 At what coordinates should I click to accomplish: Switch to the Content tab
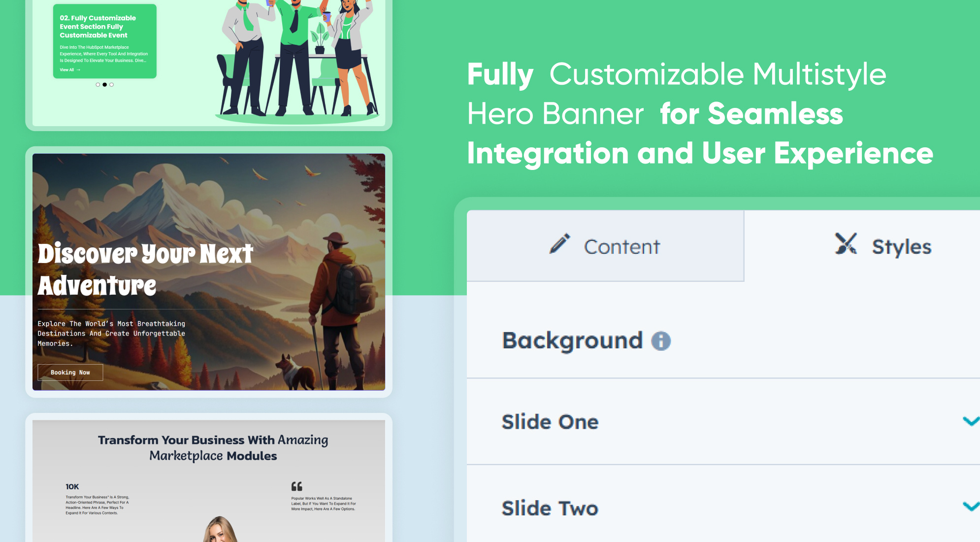(605, 246)
